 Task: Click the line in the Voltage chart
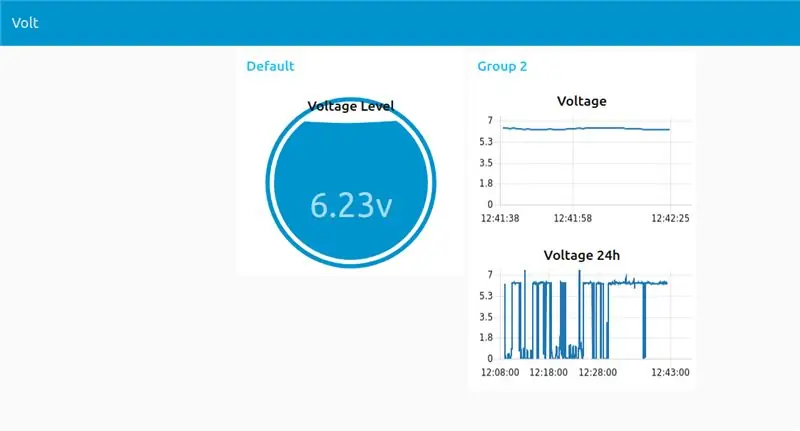586,129
